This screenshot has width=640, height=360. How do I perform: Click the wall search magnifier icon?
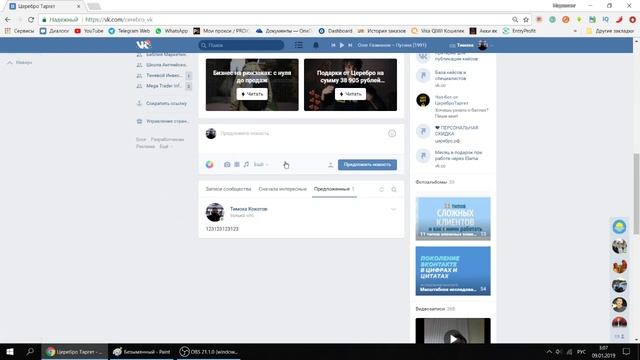[394, 189]
